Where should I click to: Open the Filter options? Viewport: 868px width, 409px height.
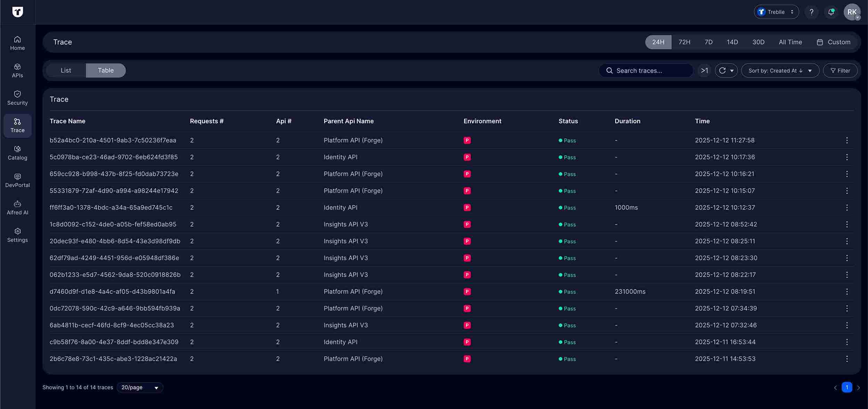841,70
